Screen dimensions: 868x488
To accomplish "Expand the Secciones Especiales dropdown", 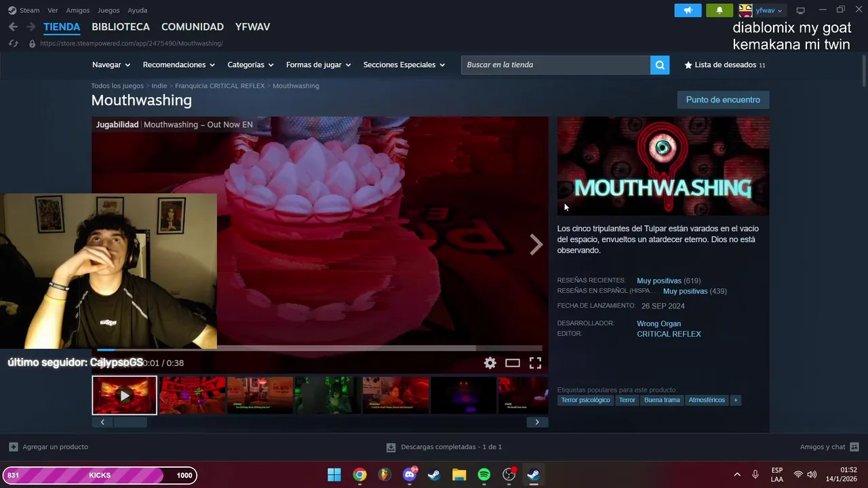I will [x=404, y=65].
